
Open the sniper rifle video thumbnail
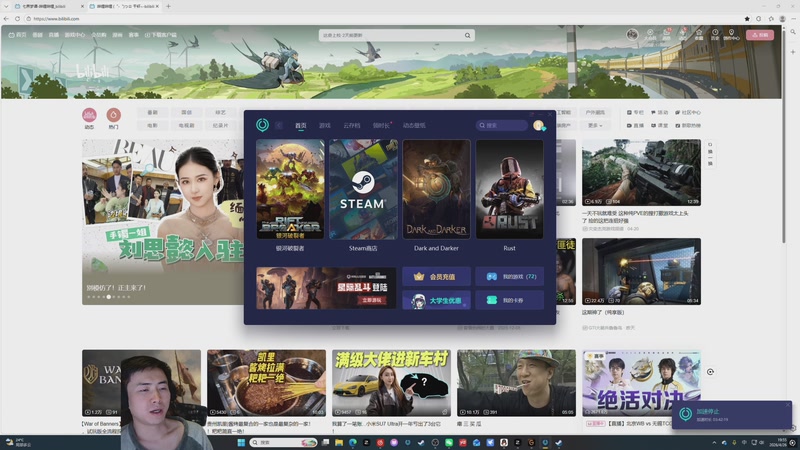coord(641,172)
